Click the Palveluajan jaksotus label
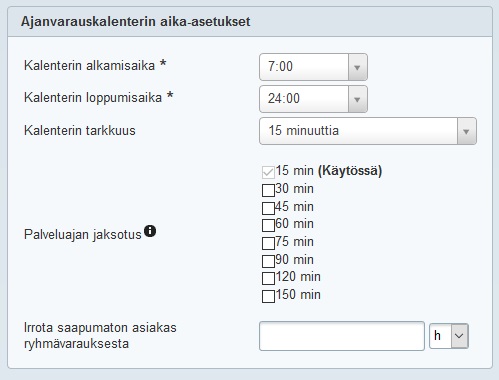This screenshot has width=499, height=380. [x=83, y=235]
